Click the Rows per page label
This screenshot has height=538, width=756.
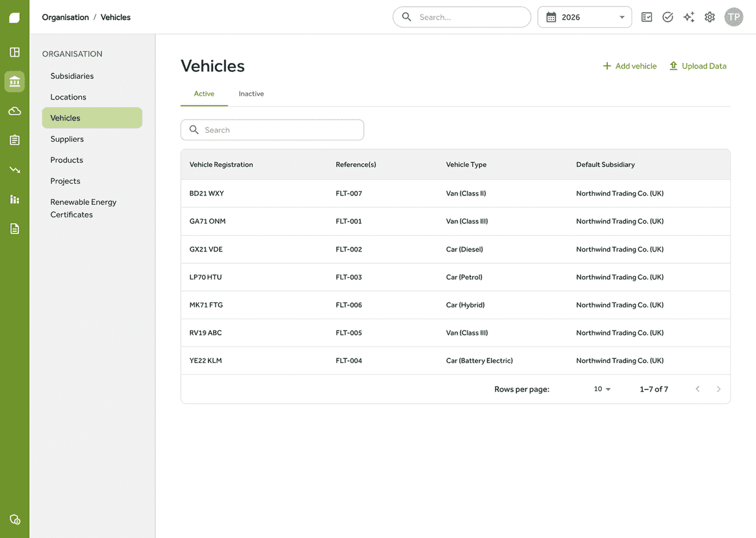(522, 389)
